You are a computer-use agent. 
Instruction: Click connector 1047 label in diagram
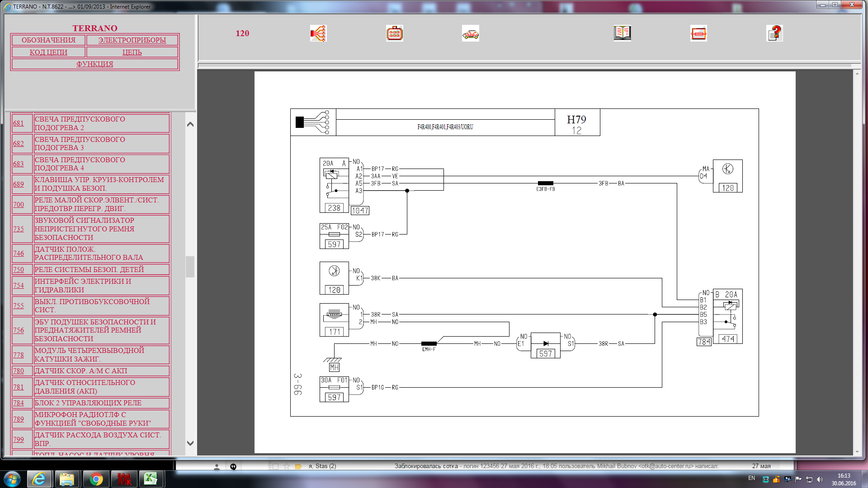[x=360, y=211]
